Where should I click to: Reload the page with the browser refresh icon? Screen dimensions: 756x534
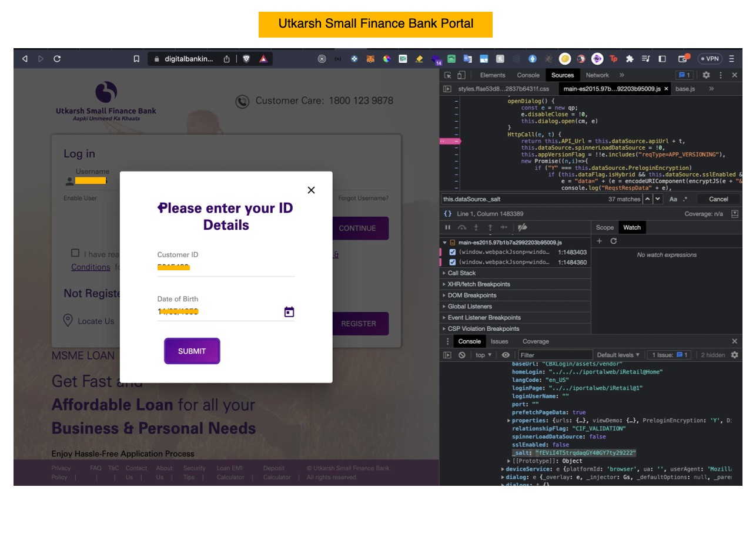57,59
